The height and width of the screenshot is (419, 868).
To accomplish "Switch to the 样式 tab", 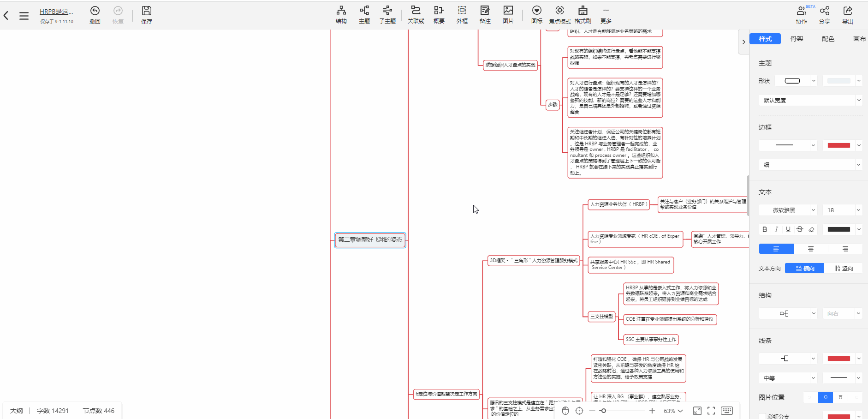I will [x=765, y=39].
